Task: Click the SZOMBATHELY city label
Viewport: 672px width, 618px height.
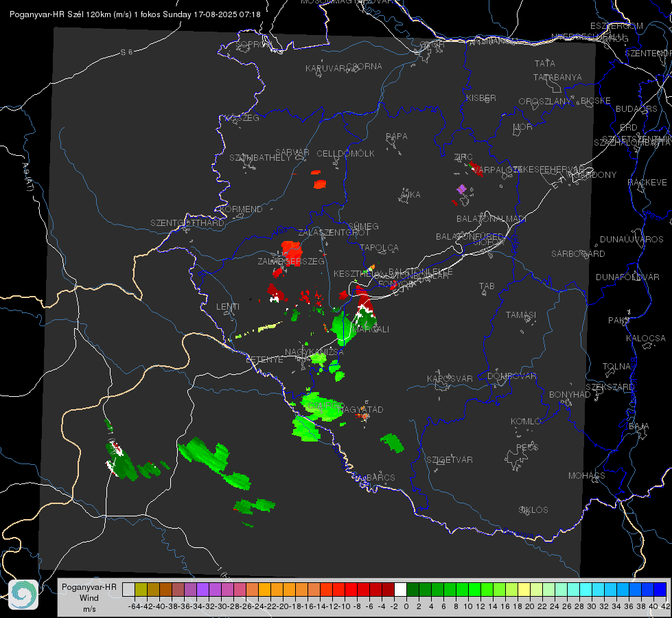Action: (260, 158)
